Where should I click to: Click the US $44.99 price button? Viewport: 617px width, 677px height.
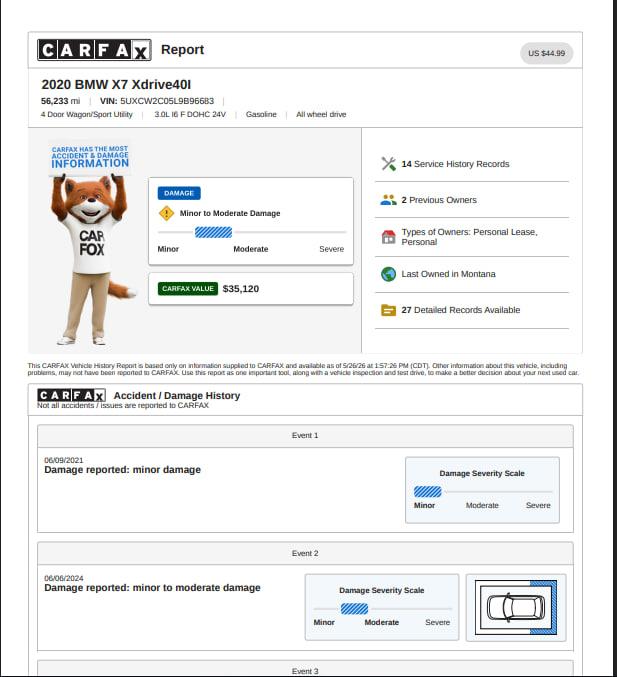coord(546,53)
